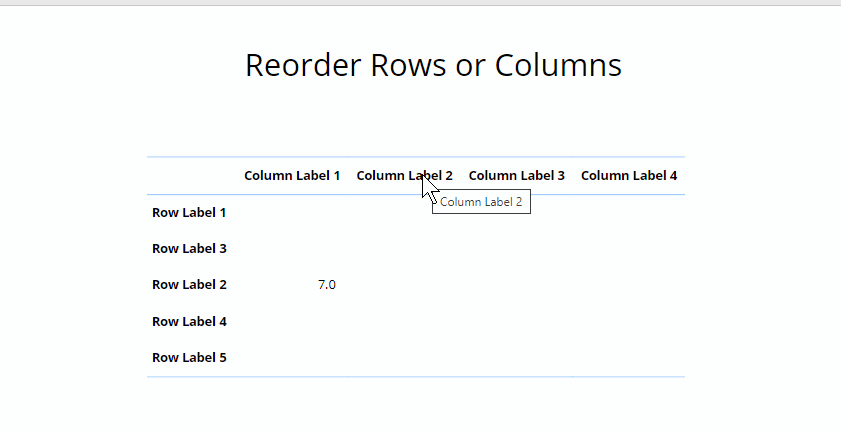
Task: Select the Row Label 3 header
Action: 191,248
